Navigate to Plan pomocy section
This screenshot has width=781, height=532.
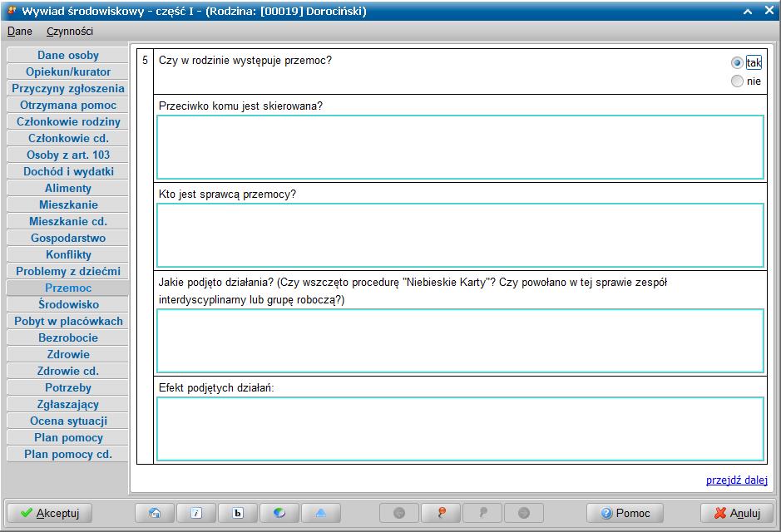click(68, 437)
